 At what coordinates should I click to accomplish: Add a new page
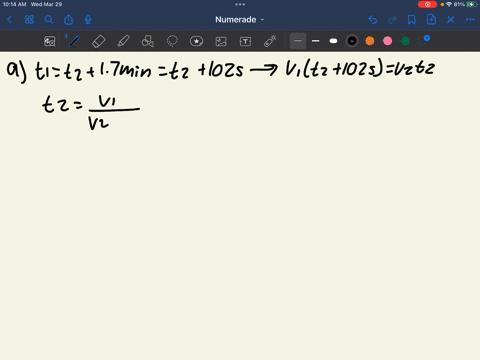click(x=431, y=20)
